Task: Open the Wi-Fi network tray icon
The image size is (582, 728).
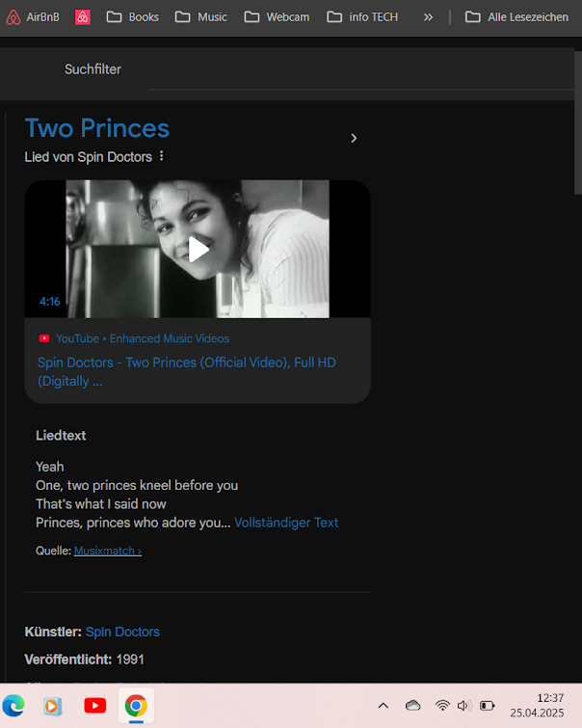Action: point(442,706)
